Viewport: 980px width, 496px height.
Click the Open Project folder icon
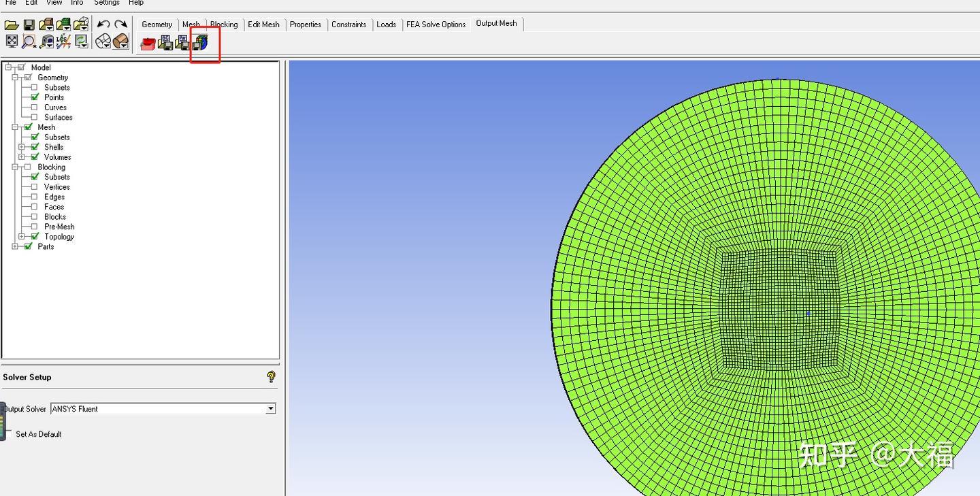pyautogui.click(x=12, y=25)
